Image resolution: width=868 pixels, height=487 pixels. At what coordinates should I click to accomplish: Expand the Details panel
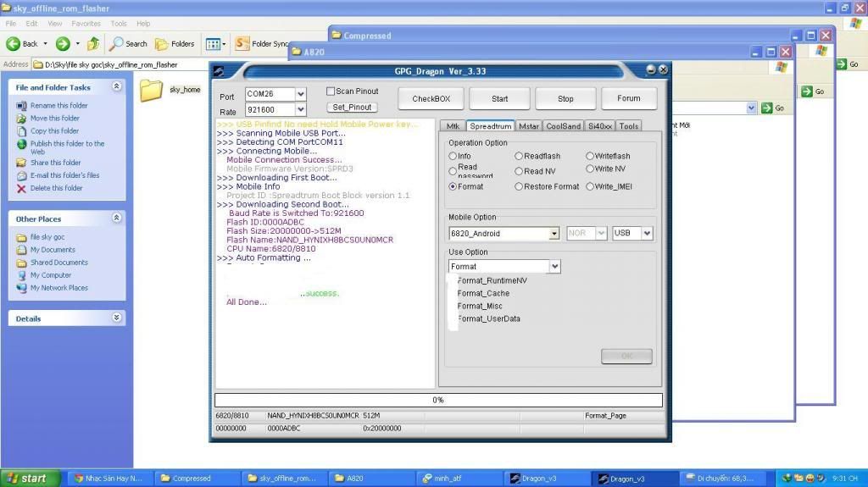pyautogui.click(x=117, y=318)
